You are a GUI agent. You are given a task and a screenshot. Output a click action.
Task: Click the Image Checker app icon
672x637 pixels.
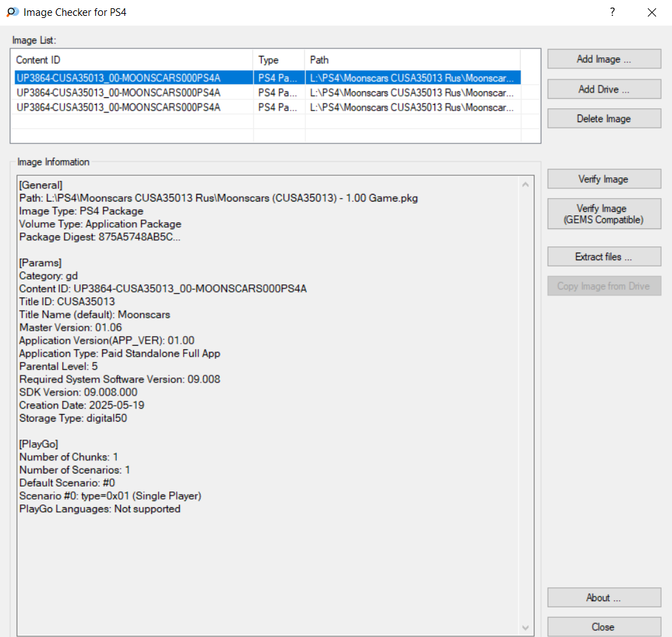pos(13,12)
